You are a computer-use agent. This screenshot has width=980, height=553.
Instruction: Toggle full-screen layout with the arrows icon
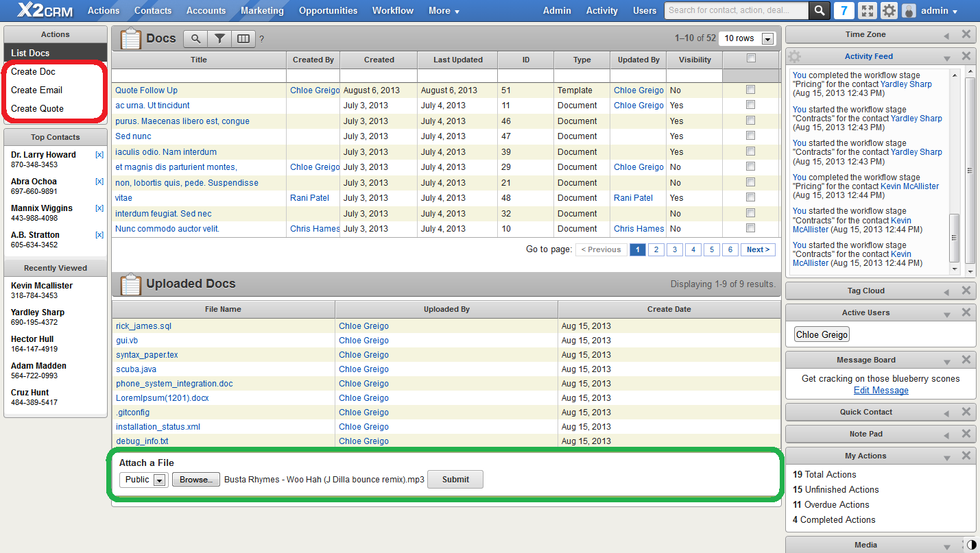point(868,10)
